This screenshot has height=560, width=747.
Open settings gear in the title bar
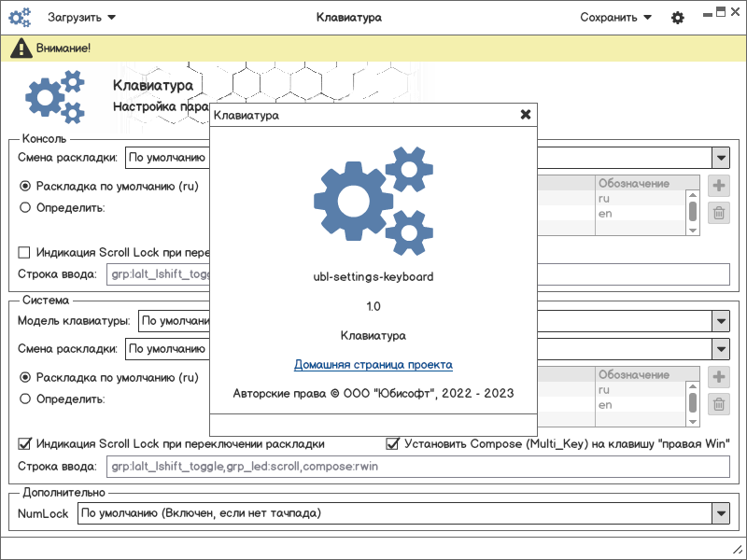pos(678,18)
